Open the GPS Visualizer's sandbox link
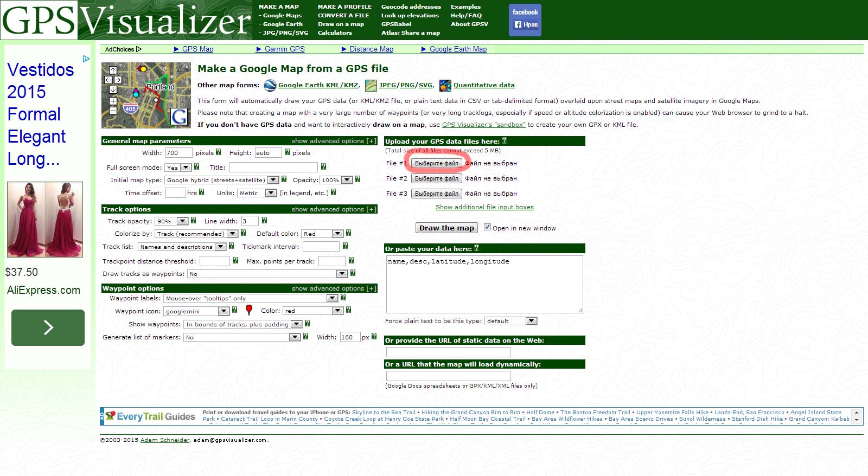 (x=484, y=125)
